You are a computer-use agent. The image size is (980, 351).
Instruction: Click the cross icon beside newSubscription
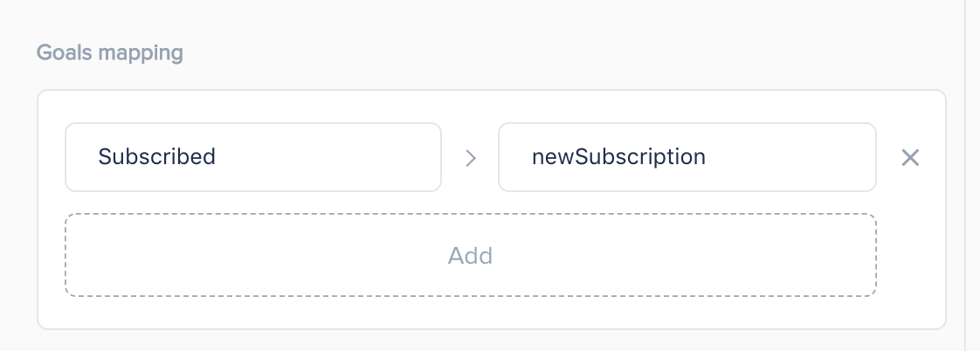910,158
